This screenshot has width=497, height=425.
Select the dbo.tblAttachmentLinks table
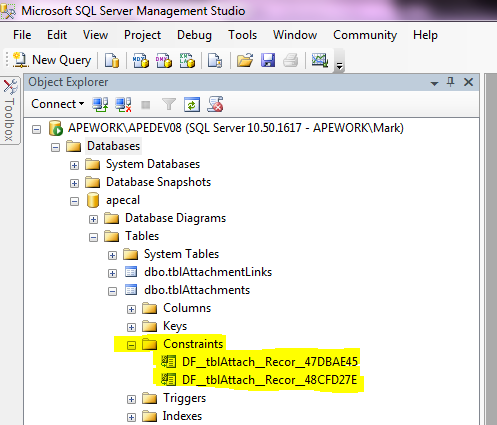click(208, 272)
